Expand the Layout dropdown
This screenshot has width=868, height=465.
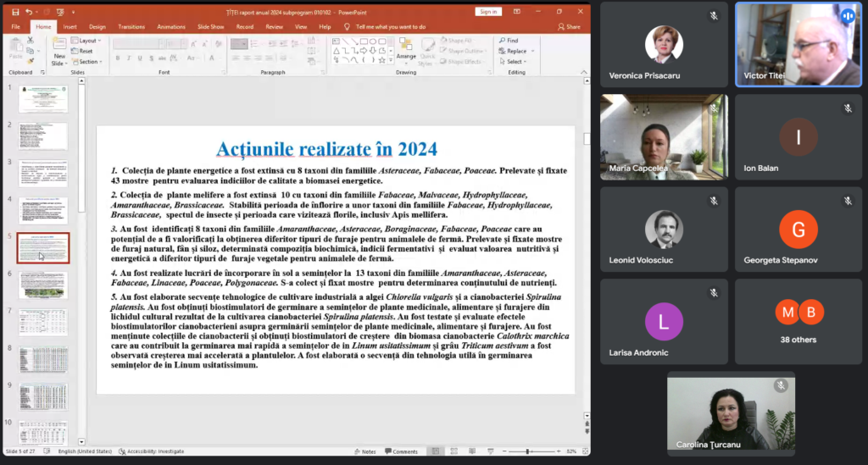pyautogui.click(x=88, y=41)
